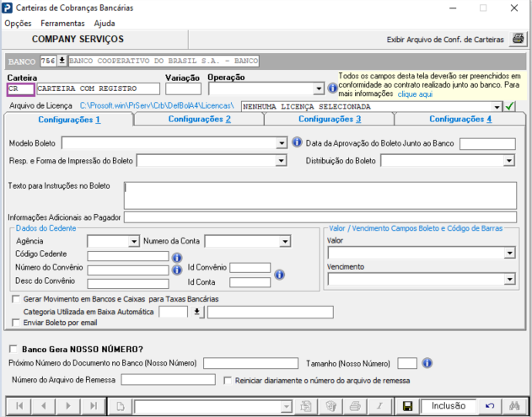This screenshot has height=417, width=532.
Task: Click the Inclusão status text
Action: [x=449, y=406]
